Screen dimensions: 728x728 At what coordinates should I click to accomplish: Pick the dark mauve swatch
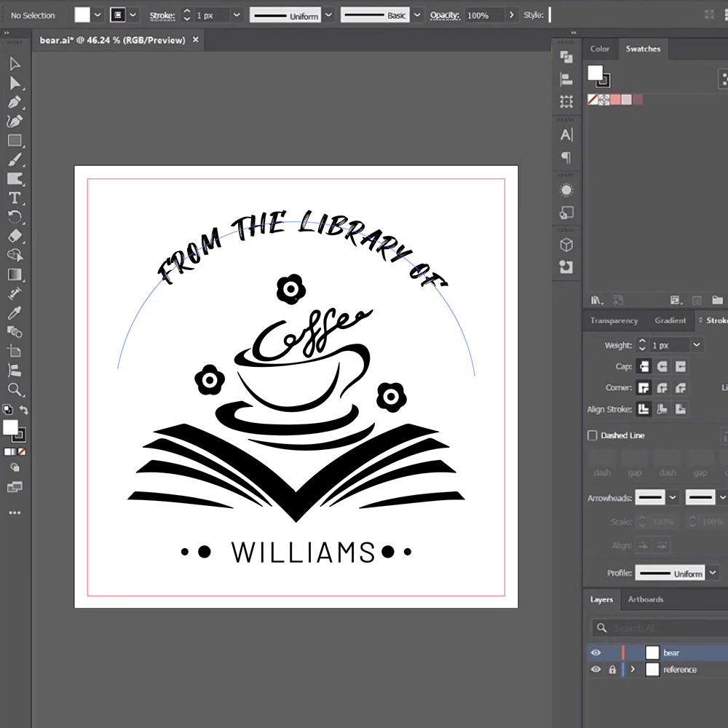pyautogui.click(x=638, y=99)
